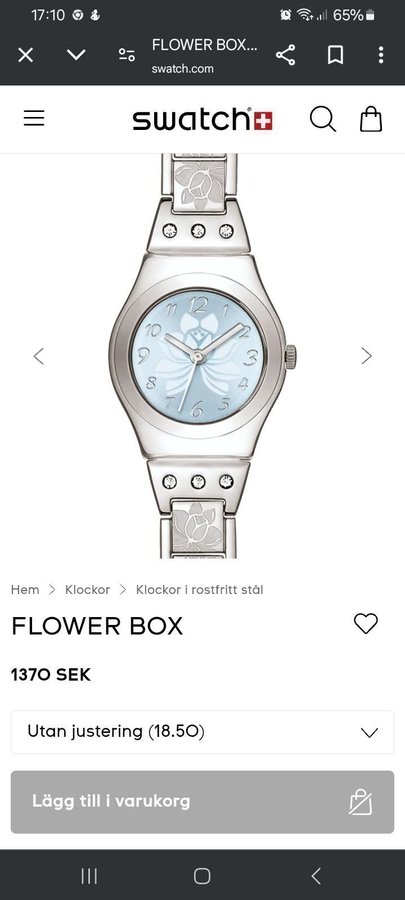Minimize tab with down chevron
This screenshot has width=405, height=900.
click(76, 55)
